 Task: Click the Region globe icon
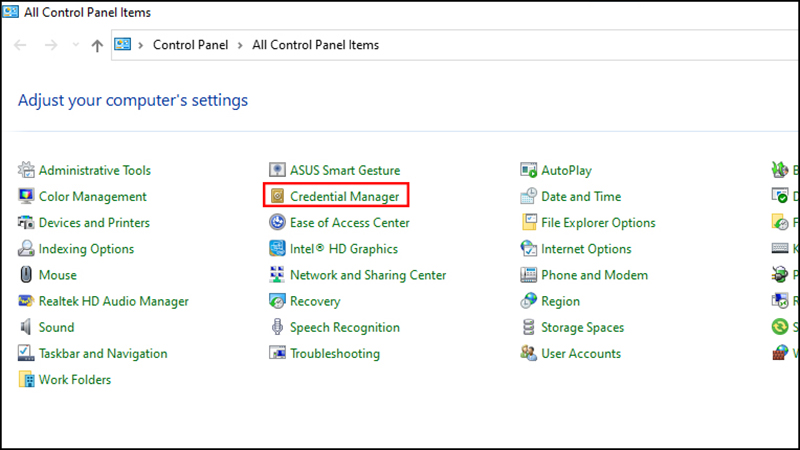528,301
